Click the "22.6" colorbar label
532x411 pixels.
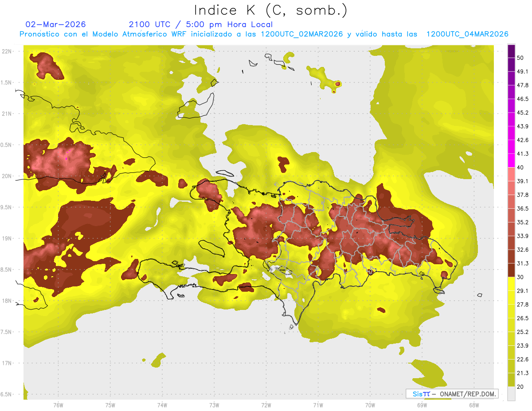tap(523, 360)
